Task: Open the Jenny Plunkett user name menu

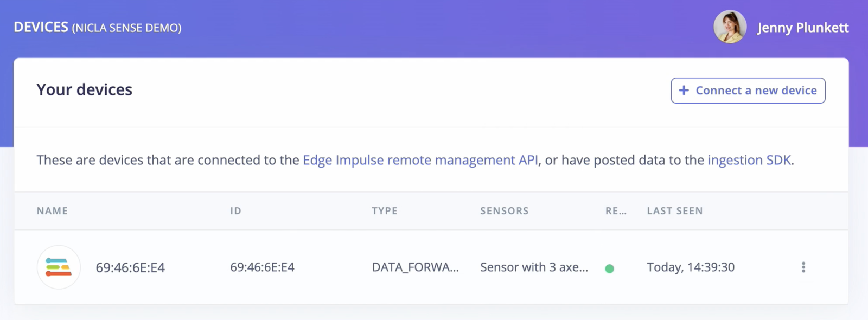Action: [x=803, y=28]
